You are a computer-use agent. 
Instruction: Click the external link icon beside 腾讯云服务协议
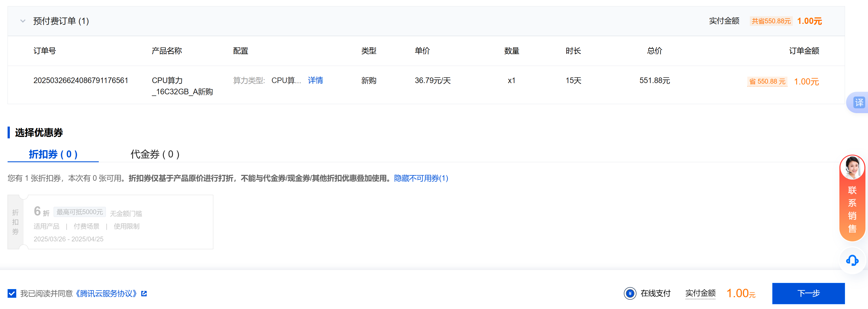(144, 294)
